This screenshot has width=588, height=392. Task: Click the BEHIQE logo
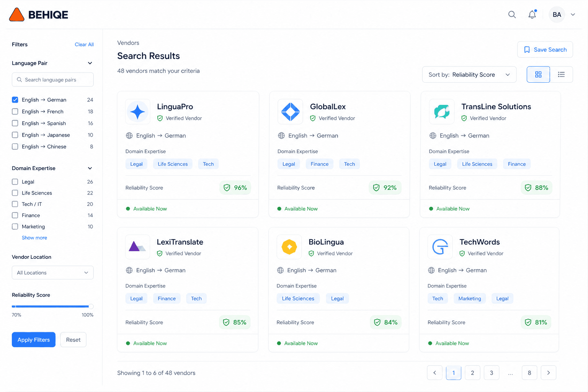pyautogui.click(x=38, y=15)
